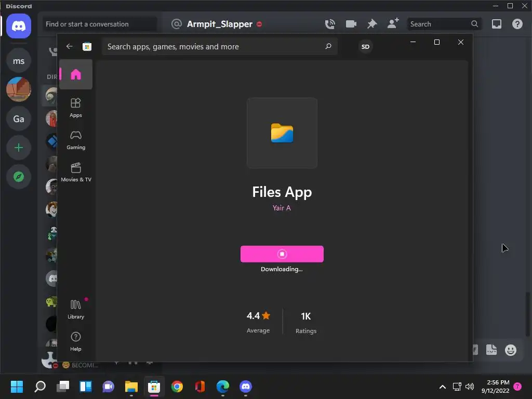Viewport: 532px width, 399px height.
Task: Open network status tray icon
Action: (x=457, y=387)
